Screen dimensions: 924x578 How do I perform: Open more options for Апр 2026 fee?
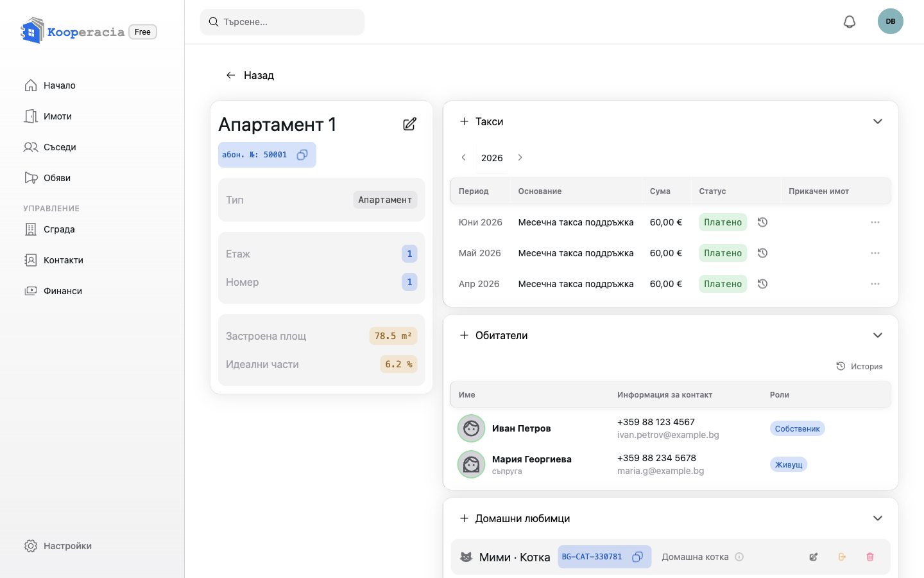tap(875, 284)
